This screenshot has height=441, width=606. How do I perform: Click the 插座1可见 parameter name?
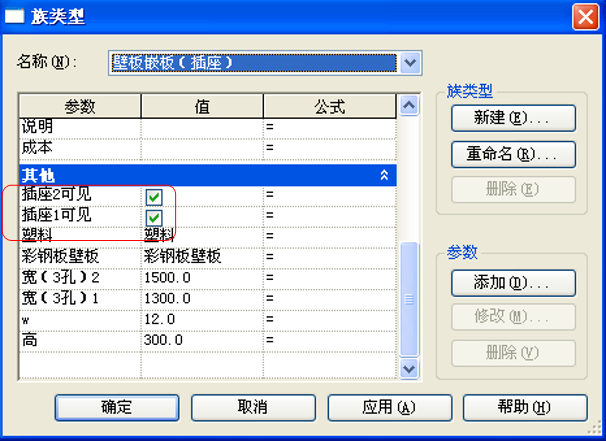coord(80,215)
